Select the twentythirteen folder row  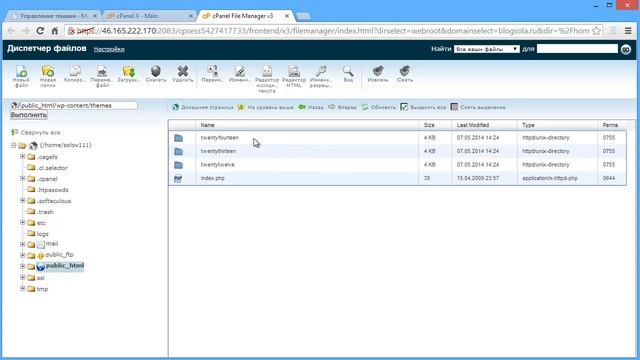[x=397, y=151]
